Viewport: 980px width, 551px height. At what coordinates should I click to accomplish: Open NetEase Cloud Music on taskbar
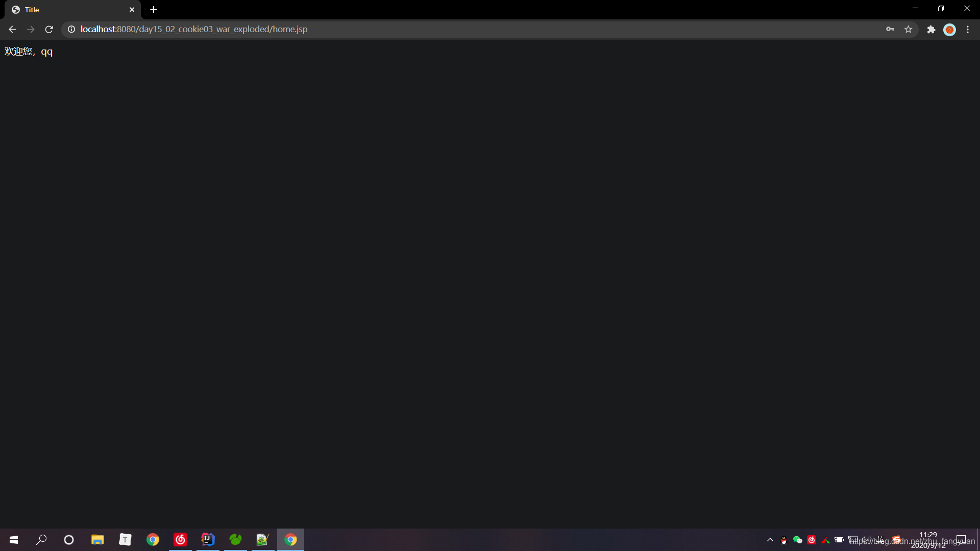click(x=180, y=540)
